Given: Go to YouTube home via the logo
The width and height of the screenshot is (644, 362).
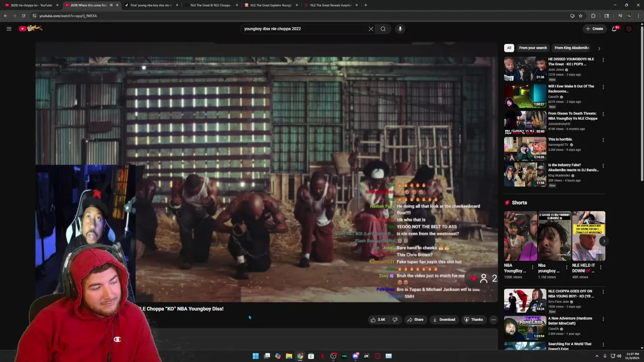Looking at the screenshot, I should pos(30,29).
